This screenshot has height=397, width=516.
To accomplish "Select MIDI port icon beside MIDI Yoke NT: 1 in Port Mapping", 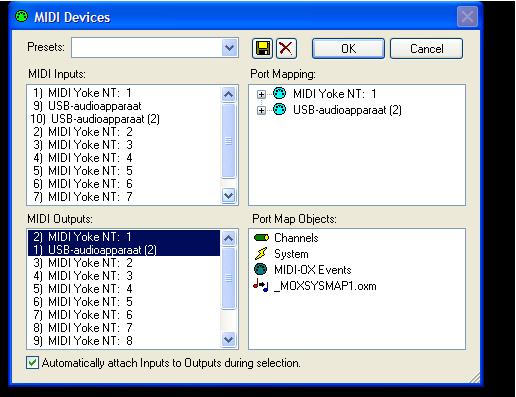I will point(279,93).
